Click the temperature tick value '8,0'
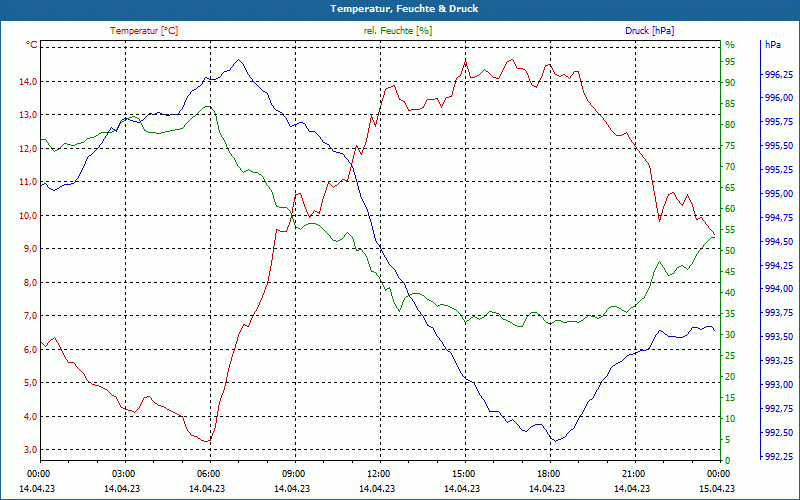This screenshot has height=500, width=800. click(29, 282)
